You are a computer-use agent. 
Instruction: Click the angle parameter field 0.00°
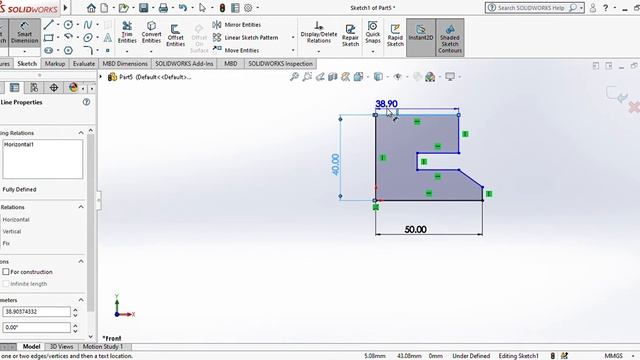(36, 327)
